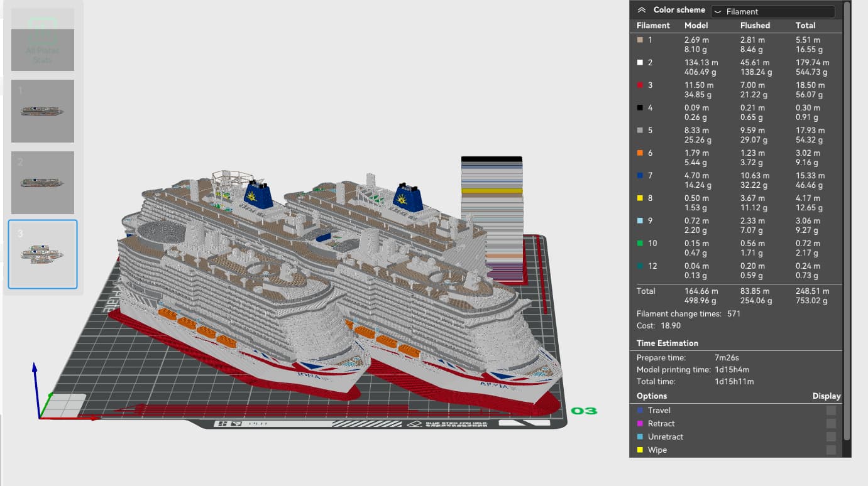
Task: Click the Model column header
Action: (x=696, y=25)
